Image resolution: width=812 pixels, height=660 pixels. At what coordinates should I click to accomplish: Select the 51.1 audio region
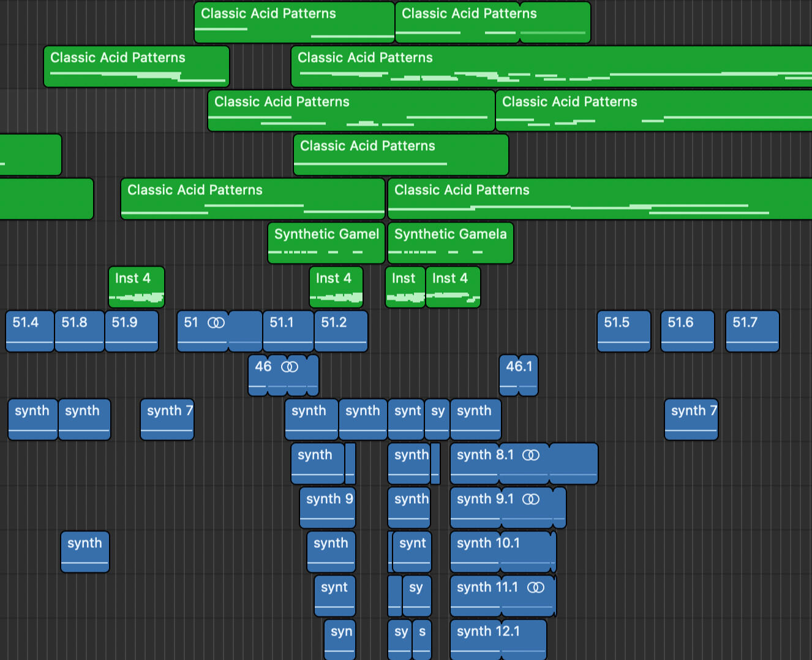click(x=288, y=332)
